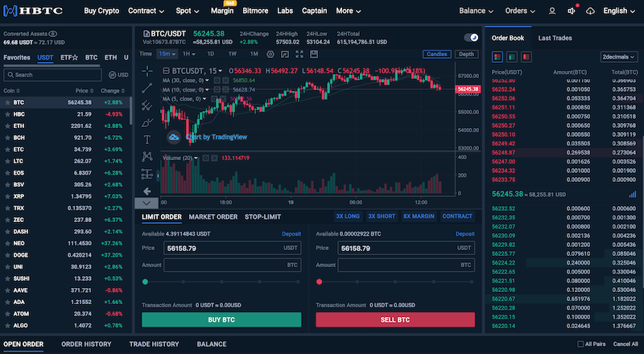Screen dimensions: 644x354
Task: Remove the Volume indicator with X icon
Action: [x=214, y=158]
